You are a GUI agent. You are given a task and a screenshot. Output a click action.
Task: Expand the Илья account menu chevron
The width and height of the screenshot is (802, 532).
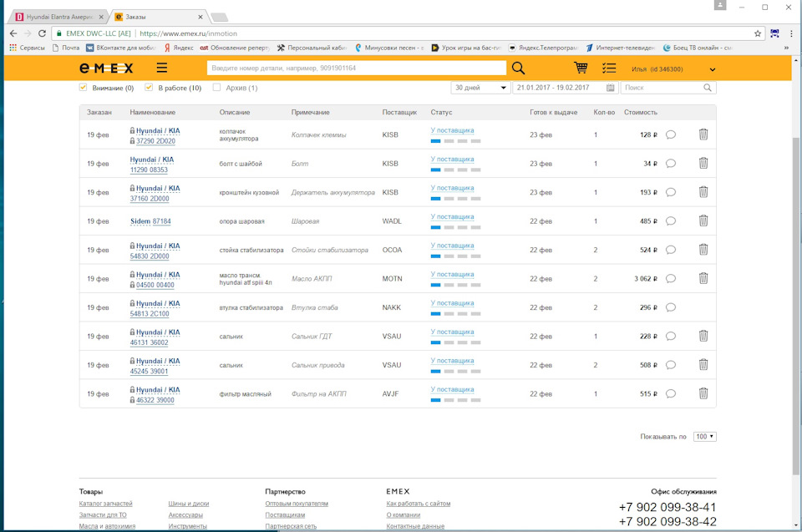[712, 69]
